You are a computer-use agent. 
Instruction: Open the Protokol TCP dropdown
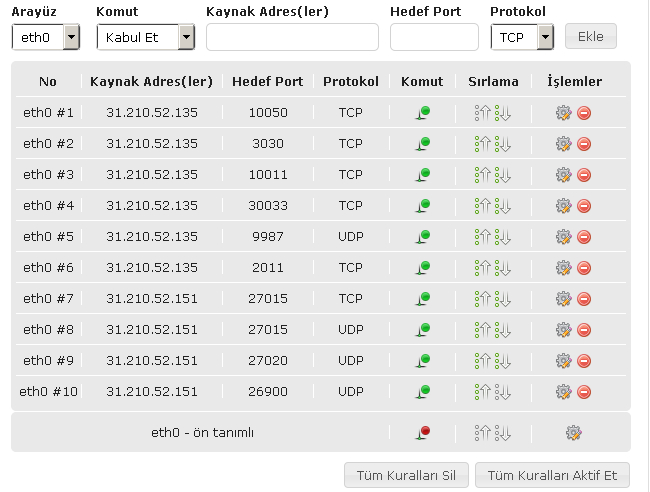coord(522,37)
